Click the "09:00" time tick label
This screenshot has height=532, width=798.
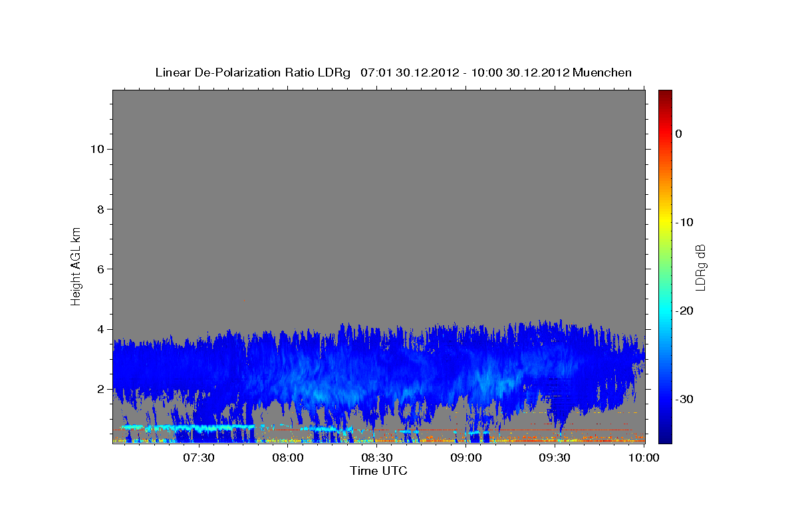coord(466,458)
